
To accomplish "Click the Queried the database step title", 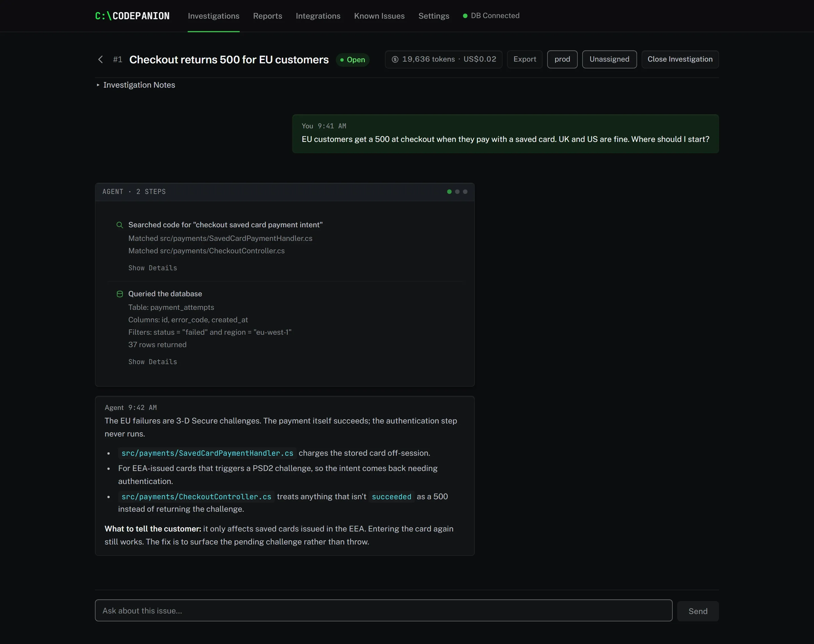I will pos(165,294).
